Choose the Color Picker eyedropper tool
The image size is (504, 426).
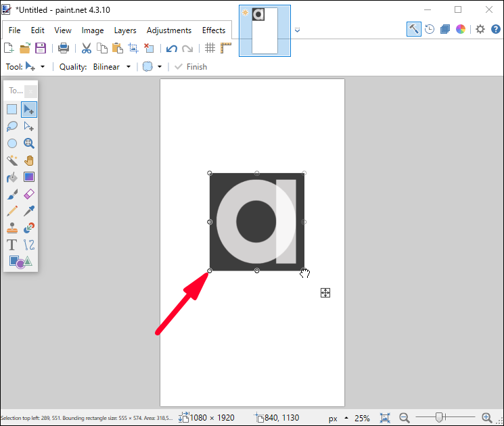[28, 212]
